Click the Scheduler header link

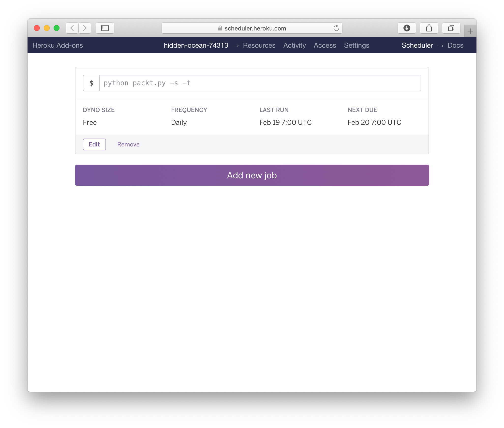(x=417, y=45)
